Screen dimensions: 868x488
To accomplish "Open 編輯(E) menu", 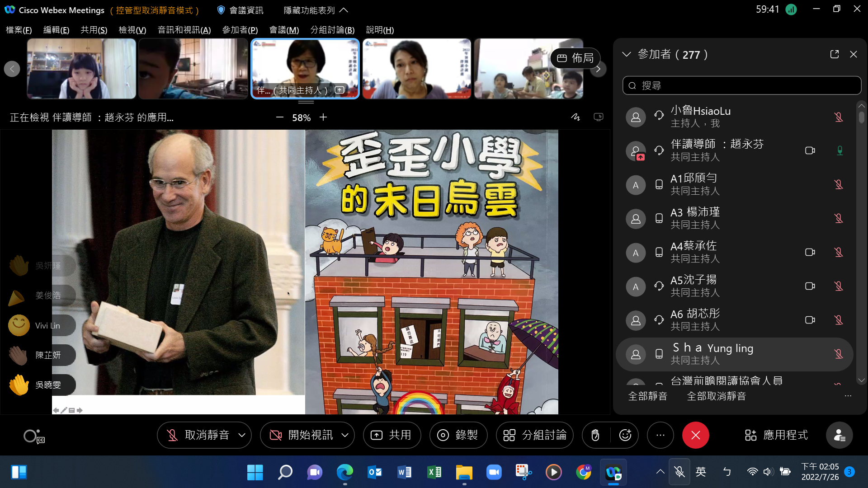I will (56, 30).
